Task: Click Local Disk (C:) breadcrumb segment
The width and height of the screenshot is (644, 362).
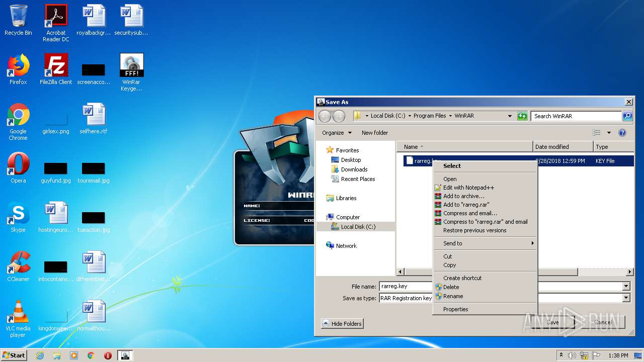Action: [388, 116]
